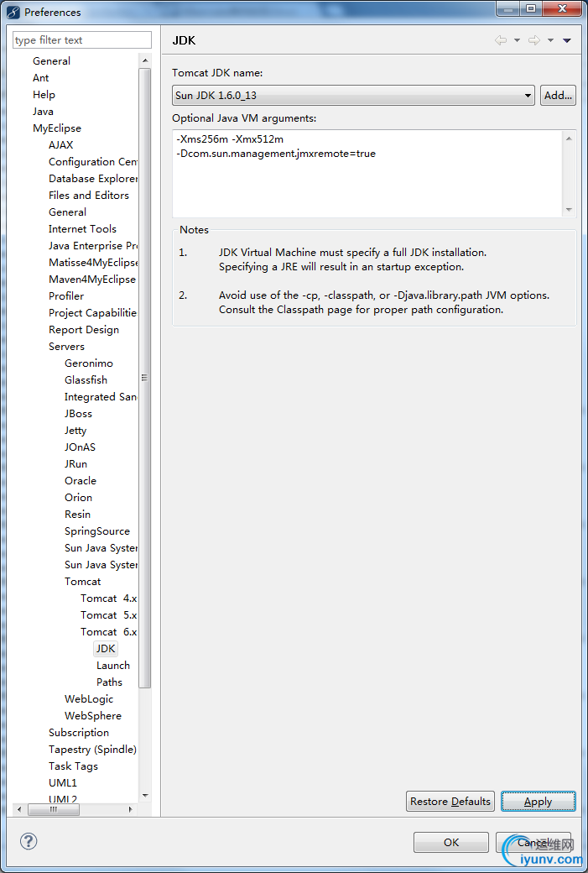Open the Database Explorer node

(93, 178)
